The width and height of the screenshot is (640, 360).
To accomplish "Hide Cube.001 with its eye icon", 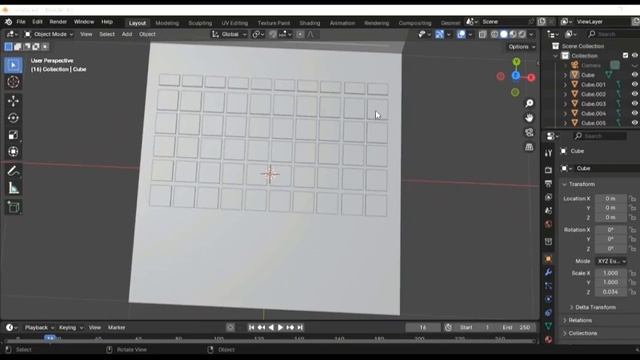I will click(x=634, y=84).
